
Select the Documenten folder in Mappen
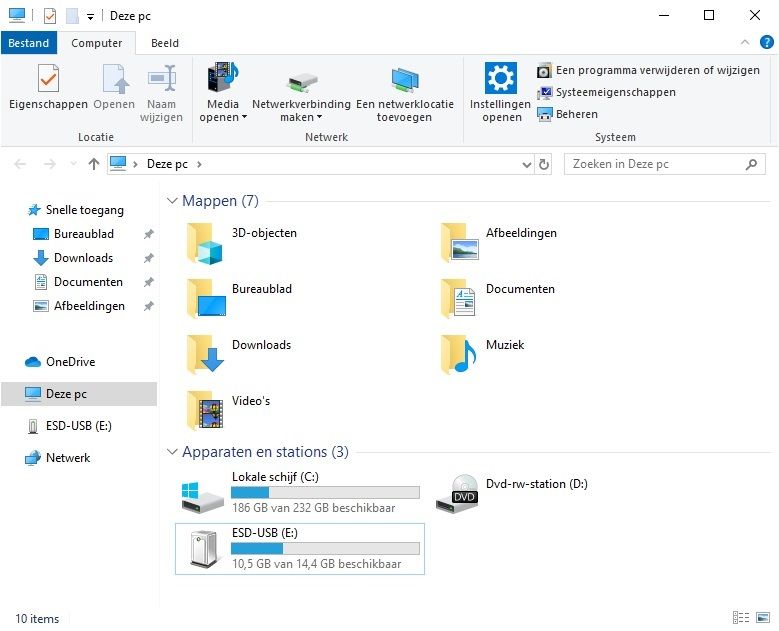pyautogui.click(x=497, y=299)
